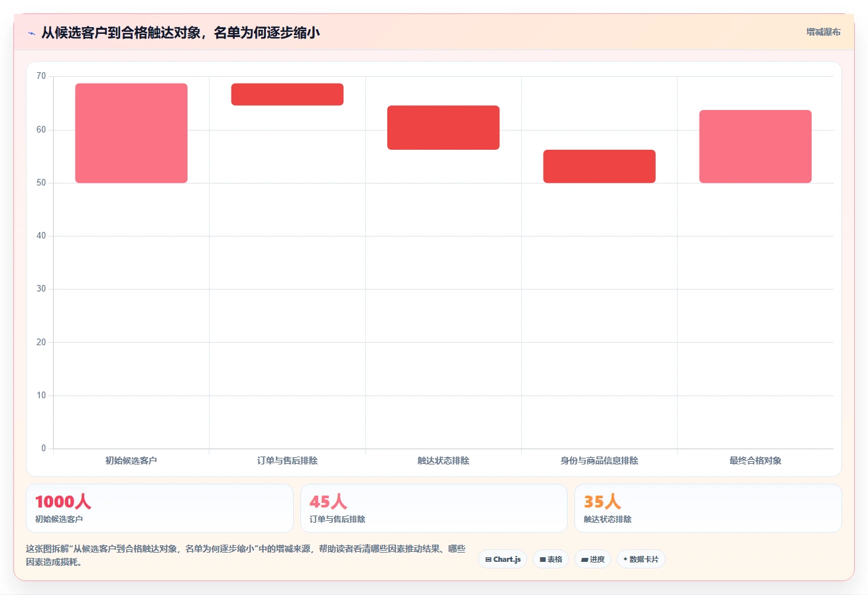Click the 身份与商品信息排除 red bar

599,166
